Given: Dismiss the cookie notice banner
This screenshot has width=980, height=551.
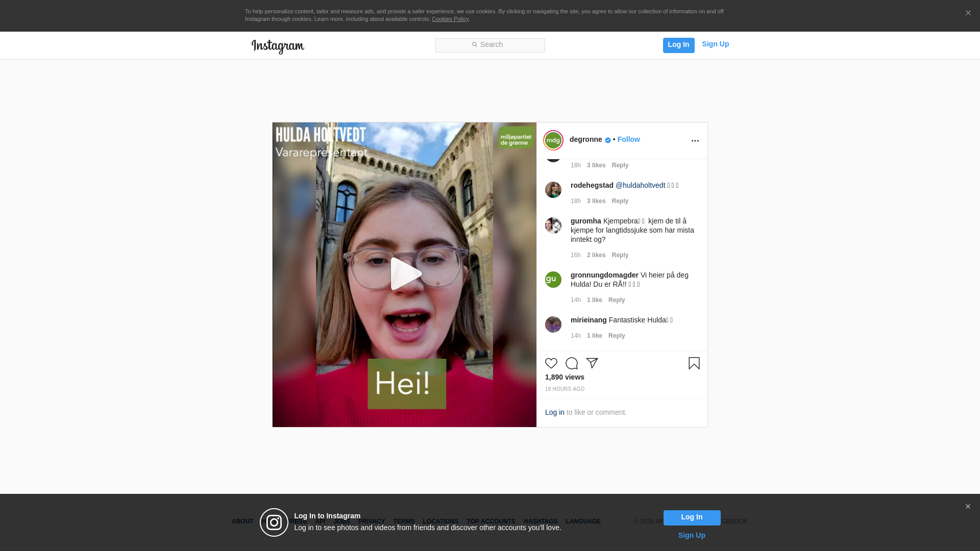Looking at the screenshot, I should pyautogui.click(x=968, y=13).
